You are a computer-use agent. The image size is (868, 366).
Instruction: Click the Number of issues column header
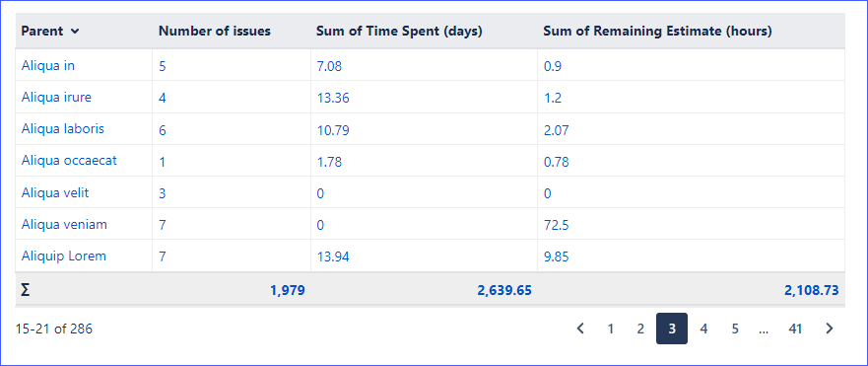pos(214,31)
